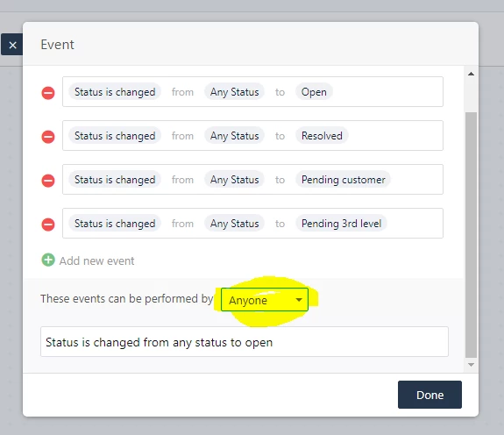Change target status Open pill
Screen dimensions: 504x435
314,92
